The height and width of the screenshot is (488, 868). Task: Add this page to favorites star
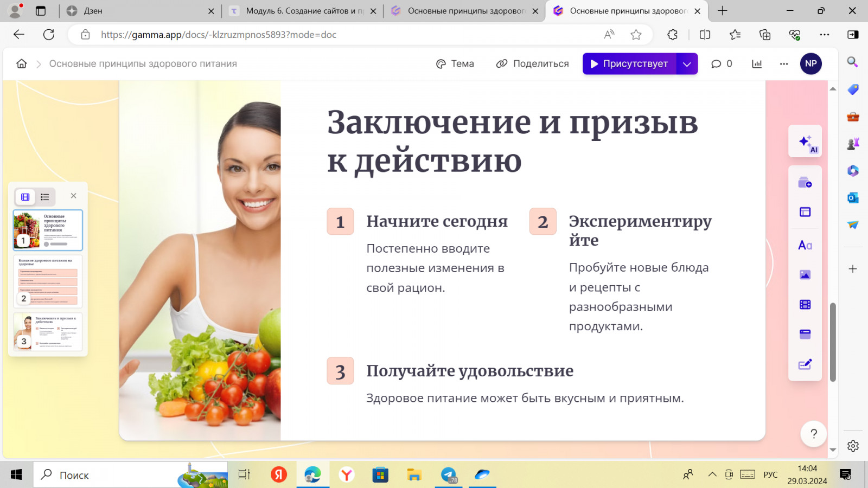tap(636, 35)
